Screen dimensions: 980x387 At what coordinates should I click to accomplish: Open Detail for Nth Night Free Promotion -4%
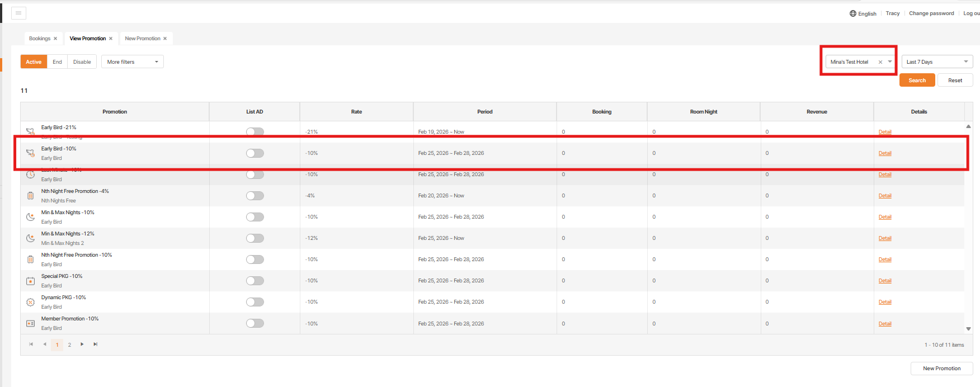point(885,196)
